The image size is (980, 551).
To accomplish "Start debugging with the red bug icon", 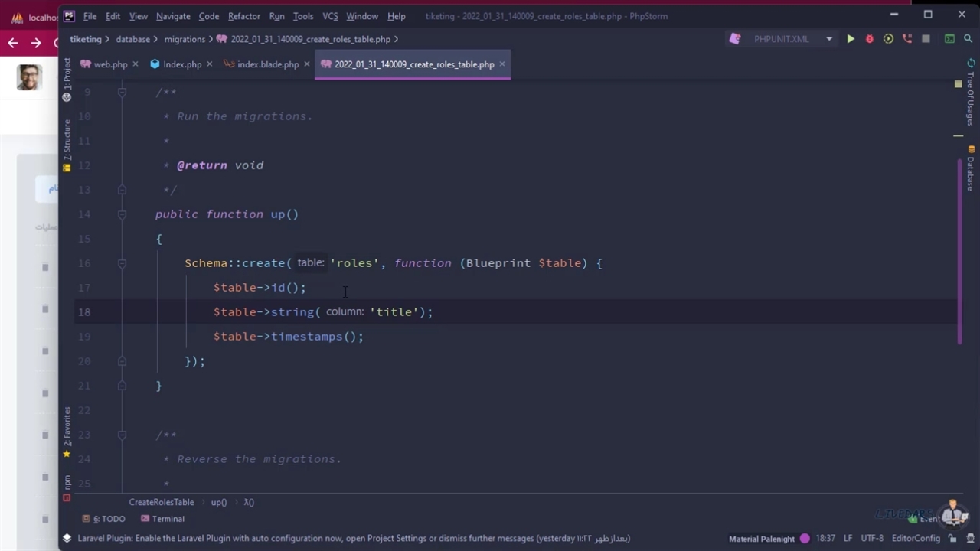I will coord(869,39).
